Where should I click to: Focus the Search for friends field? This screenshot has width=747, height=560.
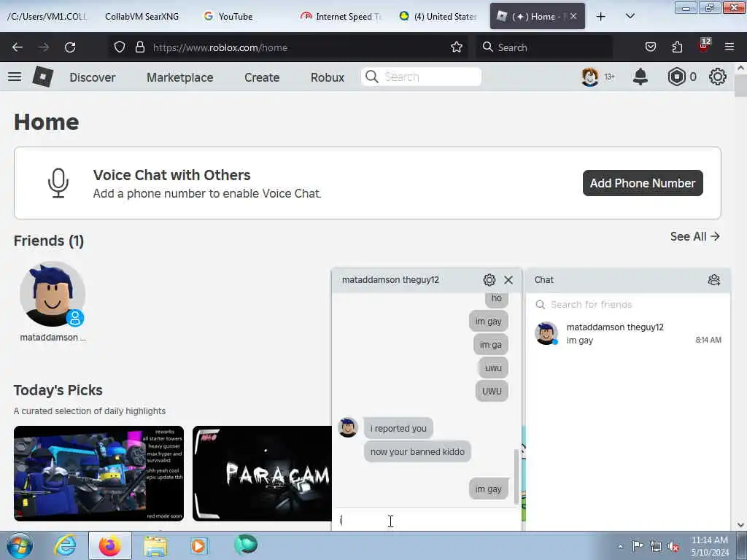point(628,304)
